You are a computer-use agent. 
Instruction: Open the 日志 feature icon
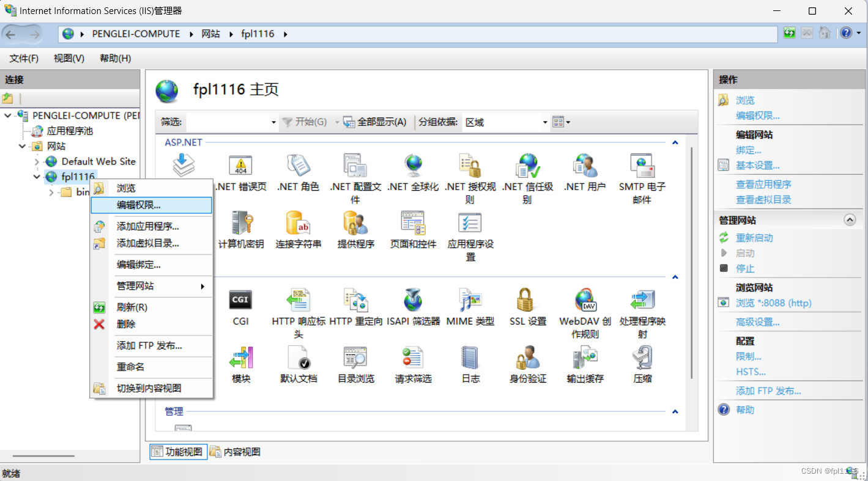pos(470,358)
